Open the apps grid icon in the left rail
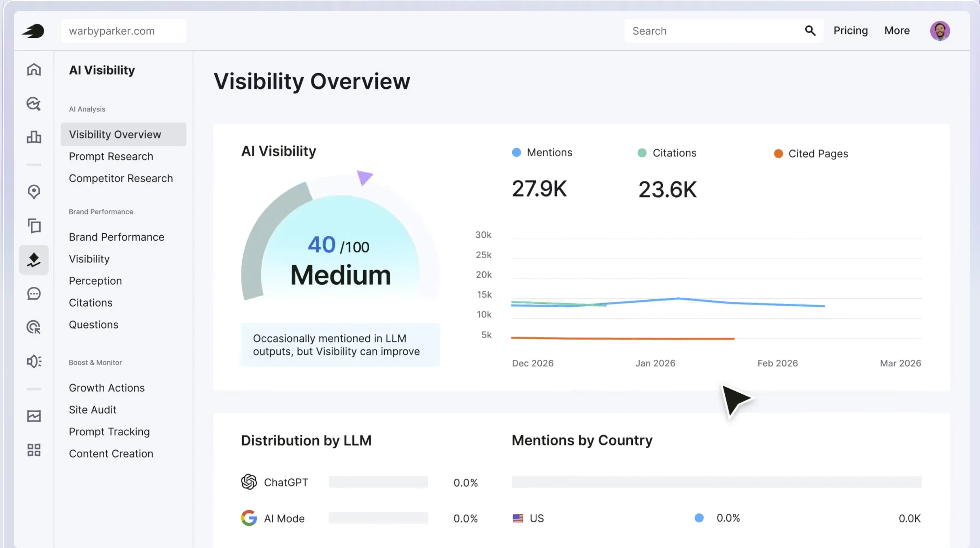980x548 pixels. tap(34, 450)
